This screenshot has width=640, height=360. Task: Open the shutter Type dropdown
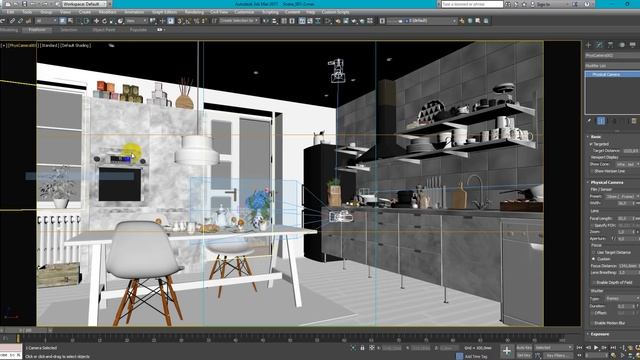pyautogui.click(x=622, y=299)
